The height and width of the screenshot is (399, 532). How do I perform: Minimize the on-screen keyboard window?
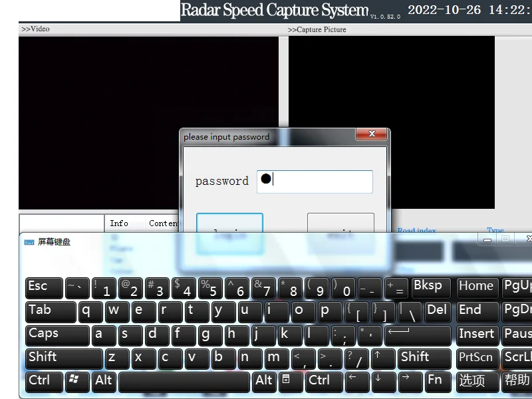click(x=487, y=239)
